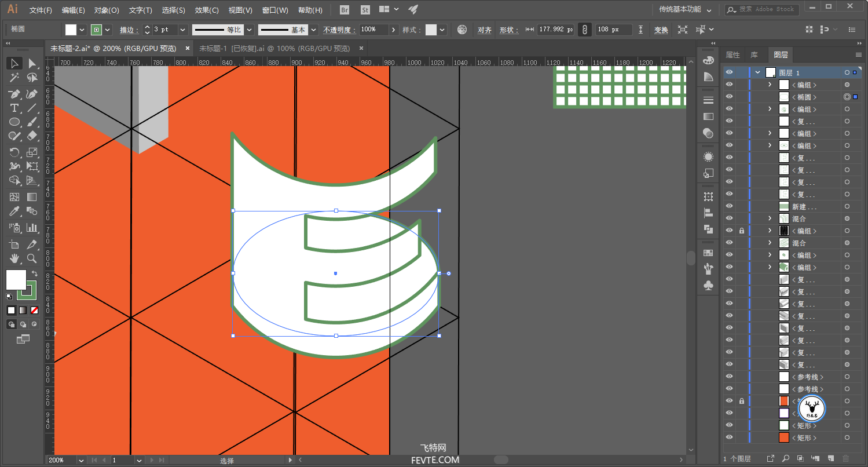Toggle visibility of the 新建 layer row
The image size is (868, 467).
[730, 206]
